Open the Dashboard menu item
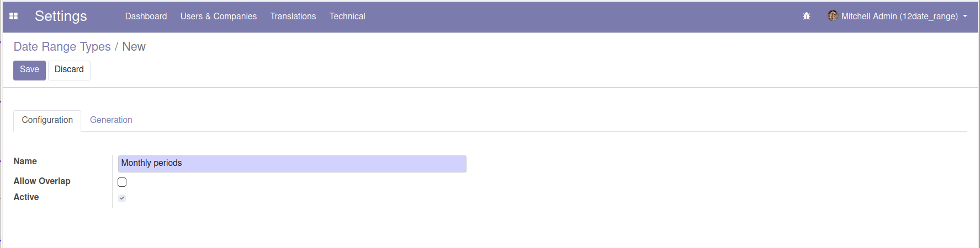 click(146, 17)
